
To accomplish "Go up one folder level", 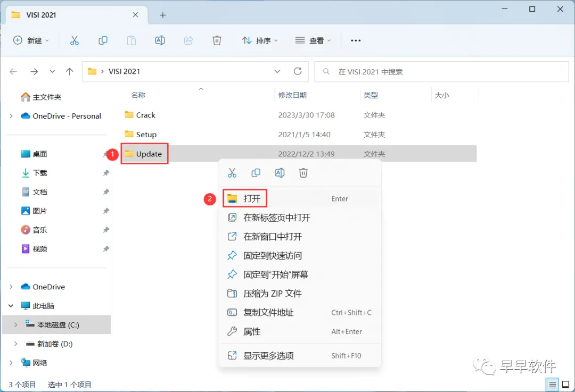I will [69, 71].
